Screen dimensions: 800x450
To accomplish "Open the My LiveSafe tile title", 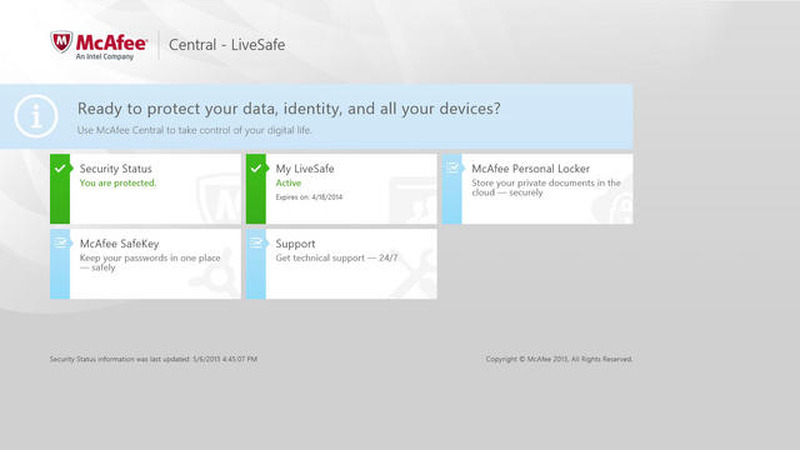I will pyautogui.click(x=305, y=169).
